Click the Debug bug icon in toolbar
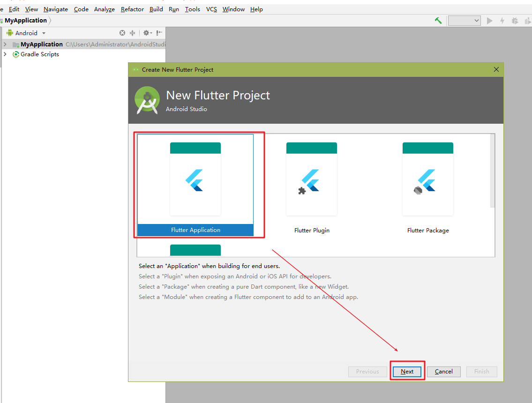Screen dimensions: 532x403 tap(515, 21)
